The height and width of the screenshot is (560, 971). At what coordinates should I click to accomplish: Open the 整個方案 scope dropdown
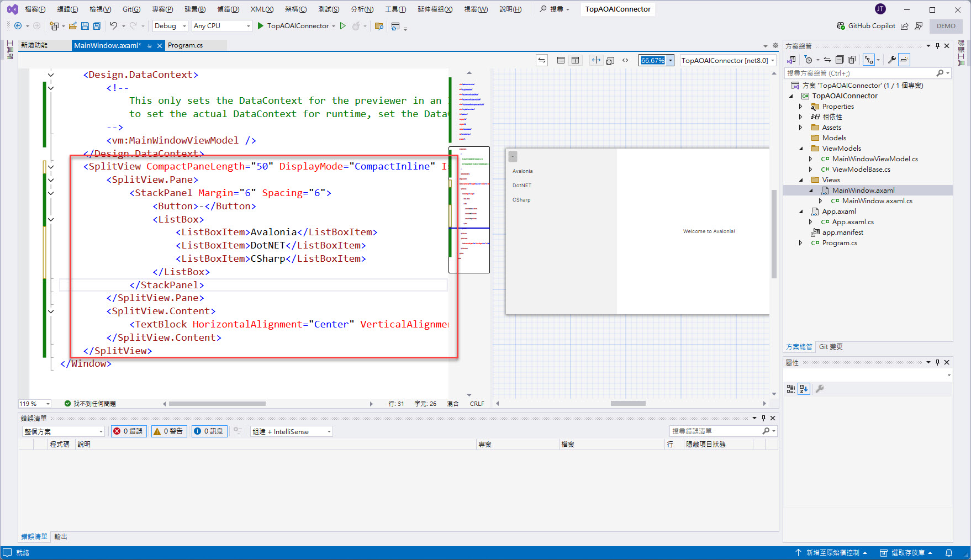click(64, 431)
